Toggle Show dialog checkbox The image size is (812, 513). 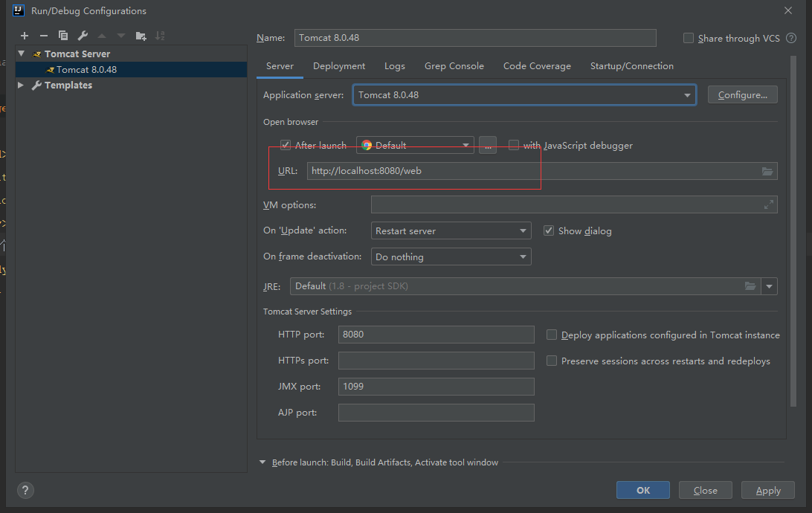[549, 230]
